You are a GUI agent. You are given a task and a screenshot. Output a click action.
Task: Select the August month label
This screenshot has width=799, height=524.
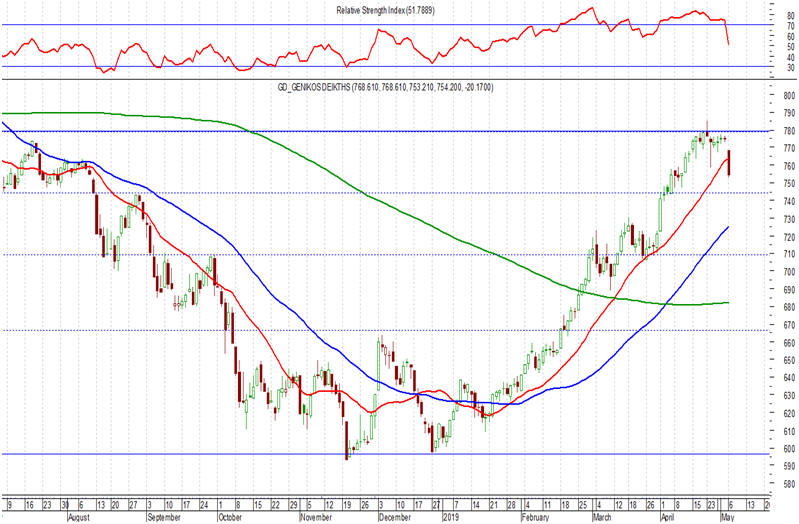point(78,517)
